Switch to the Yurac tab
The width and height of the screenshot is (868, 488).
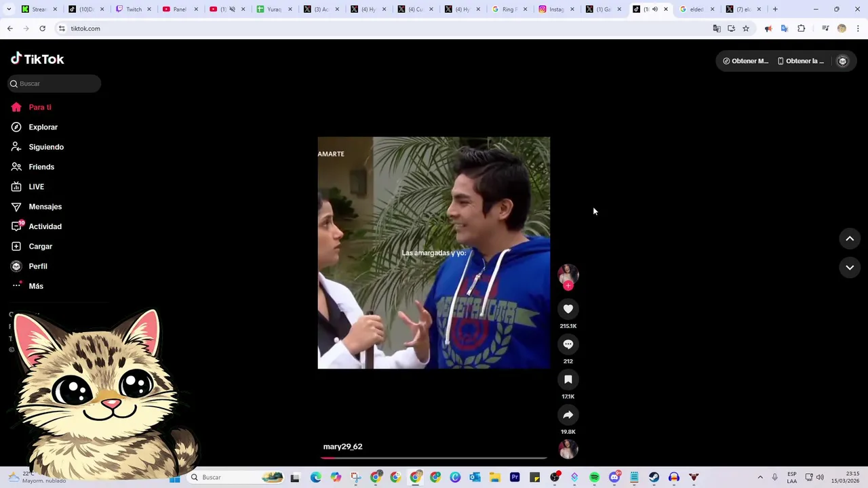(x=273, y=9)
